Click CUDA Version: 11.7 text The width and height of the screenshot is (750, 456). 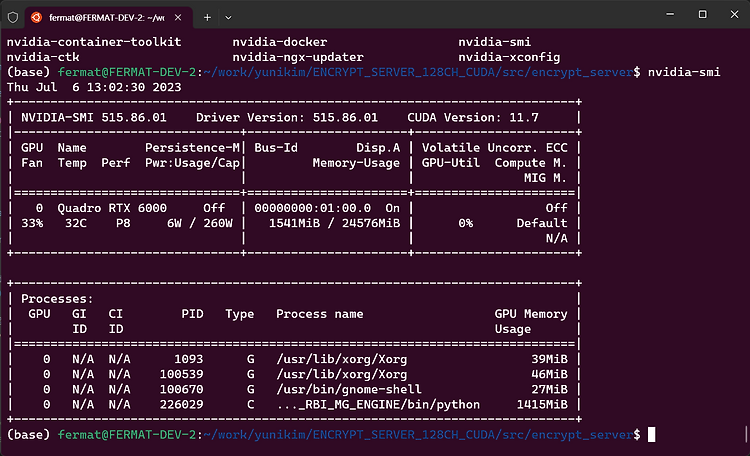point(473,117)
